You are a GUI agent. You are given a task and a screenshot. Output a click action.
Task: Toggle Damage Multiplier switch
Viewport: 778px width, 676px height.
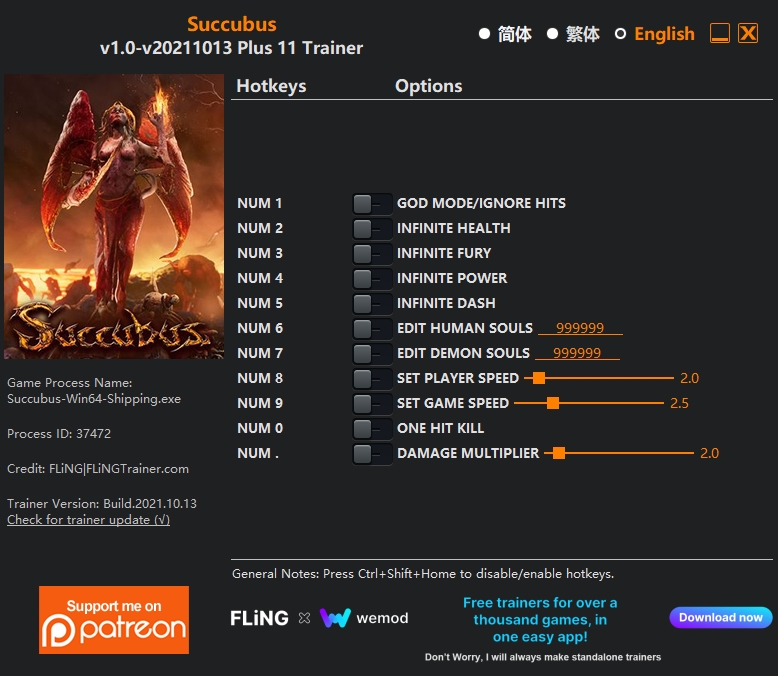372,453
